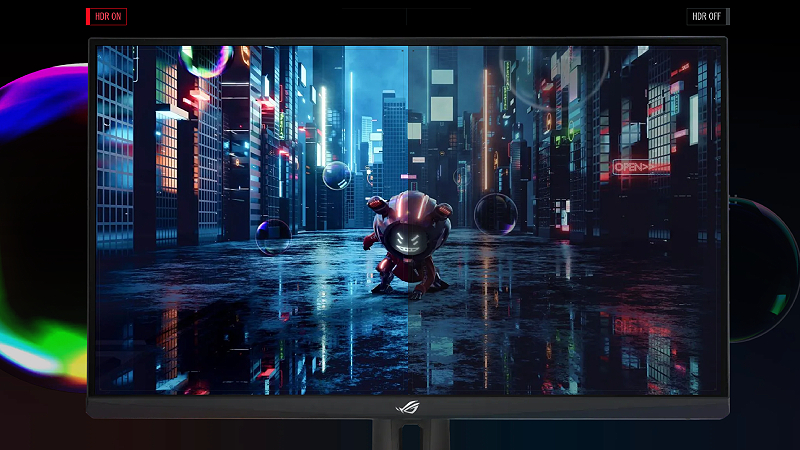Click the HDR ON label
Screen dimensions: 800x450
click(x=109, y=16)
